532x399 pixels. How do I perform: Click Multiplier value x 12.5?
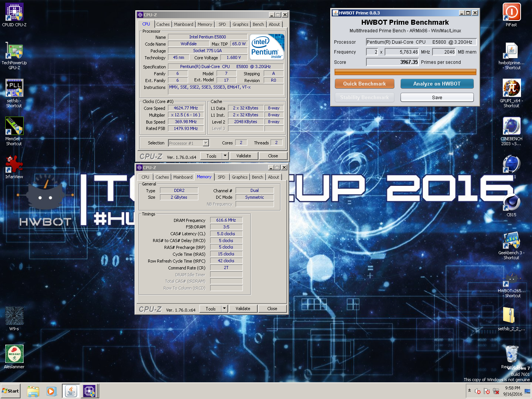[186, 115]
